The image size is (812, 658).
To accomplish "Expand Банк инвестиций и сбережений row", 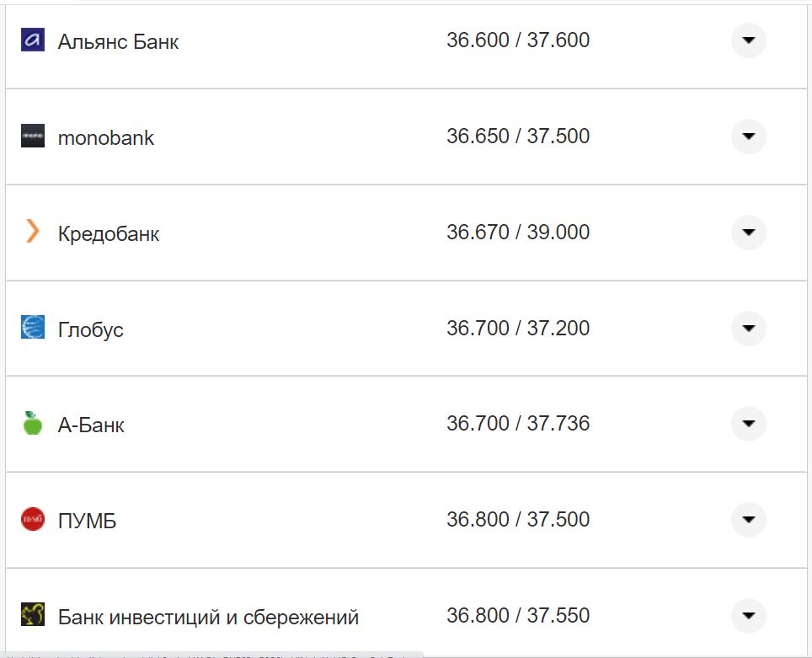I will 748,616.
